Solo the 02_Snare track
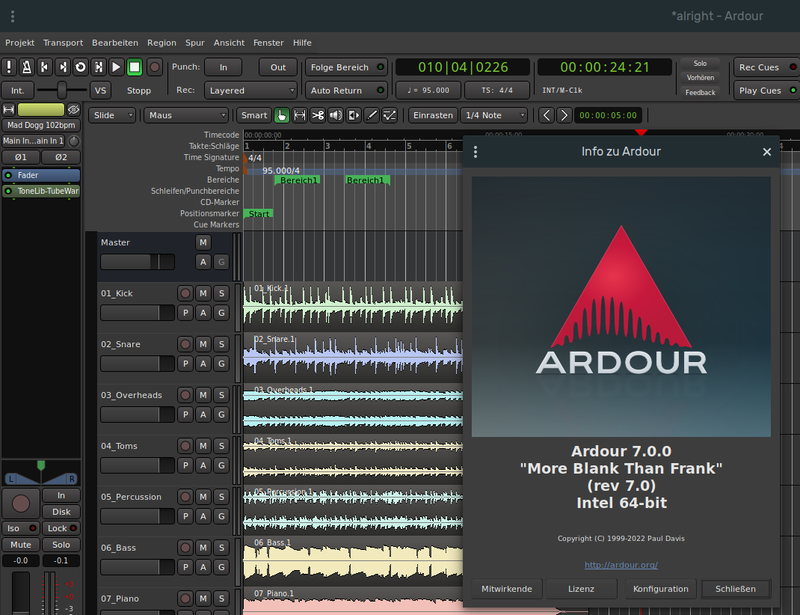The width and height of the screenshot is (800, 615). 221,344
